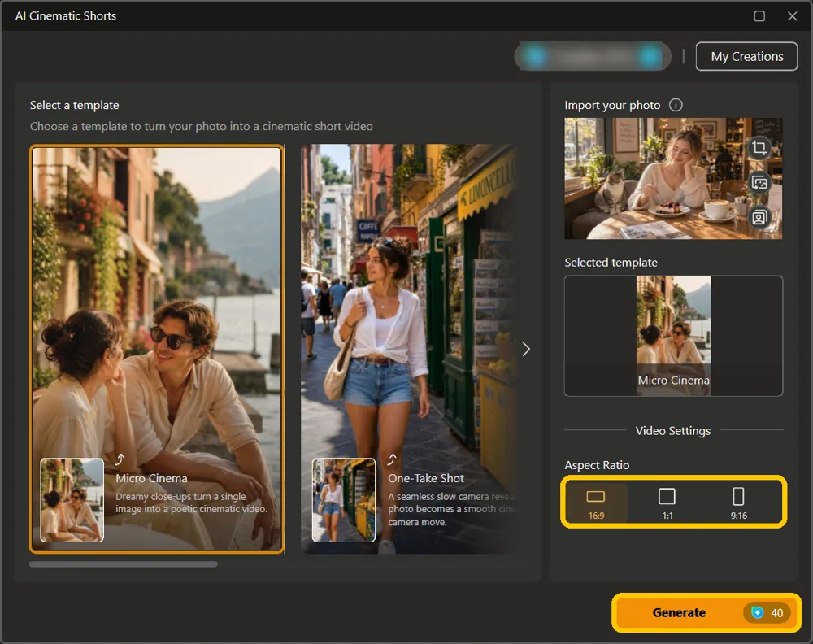The image size is (813, 644).
Task: Go to next templates with arrow
Action: click(526, 349)
